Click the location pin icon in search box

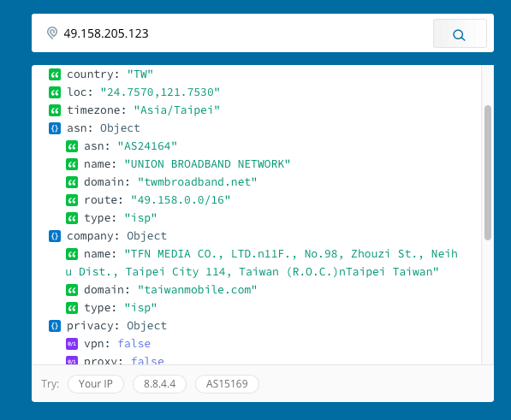(x=52, y=33)
